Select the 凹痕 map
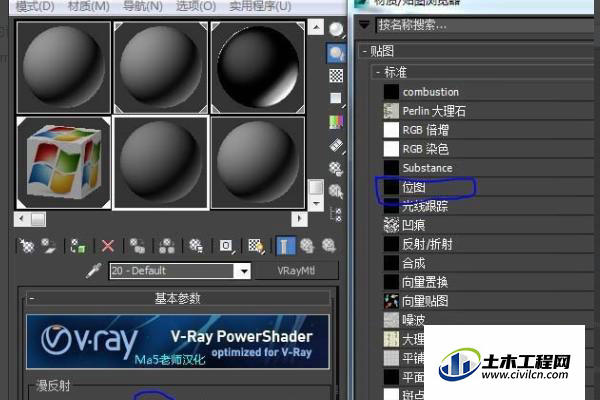This screenshot has height=400, width=600. pos(490,225)
